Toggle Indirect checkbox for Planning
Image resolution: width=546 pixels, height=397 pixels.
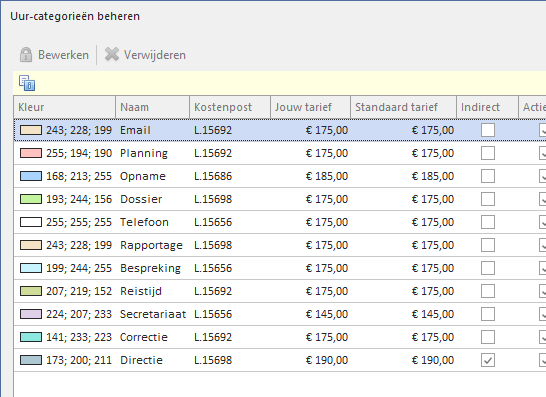point(488,153)
